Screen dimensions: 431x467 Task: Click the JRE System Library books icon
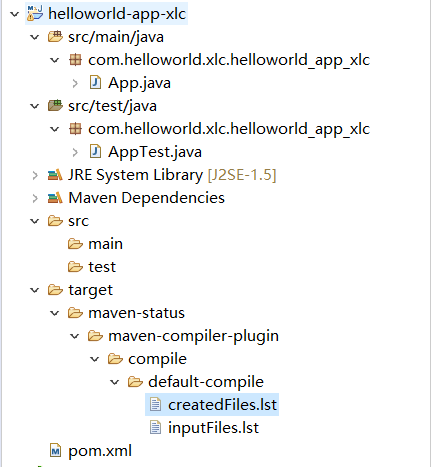tap(55, 175)
